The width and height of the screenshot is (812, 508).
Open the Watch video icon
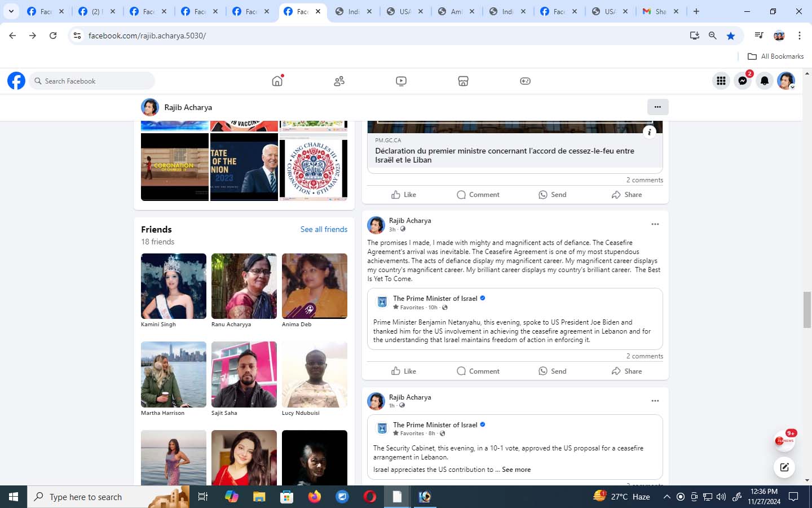pyautogui.click(x=401, y=81)
